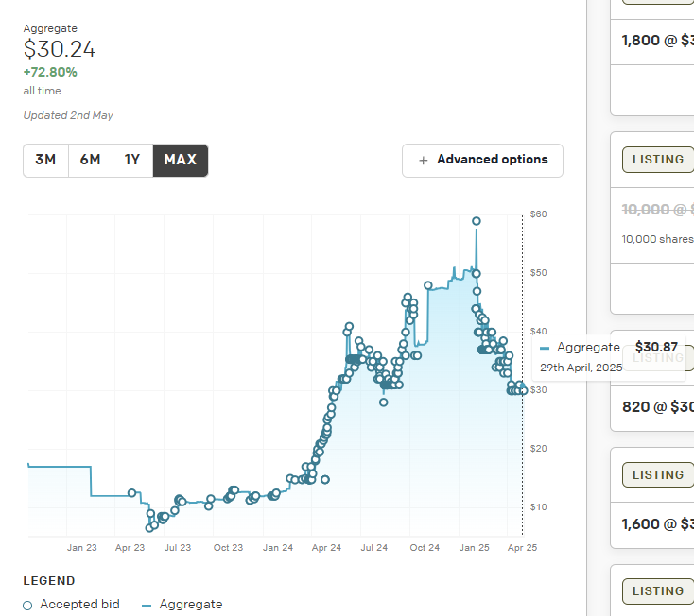
Task: Toggle the Aggregate series label in legend
Action: pyautogui.click(x=191, y=605)
